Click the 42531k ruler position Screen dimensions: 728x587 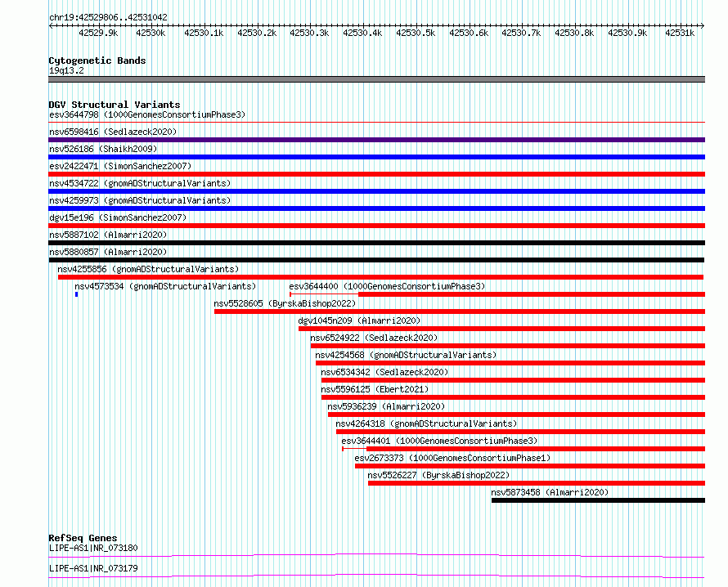pos(680,33)
